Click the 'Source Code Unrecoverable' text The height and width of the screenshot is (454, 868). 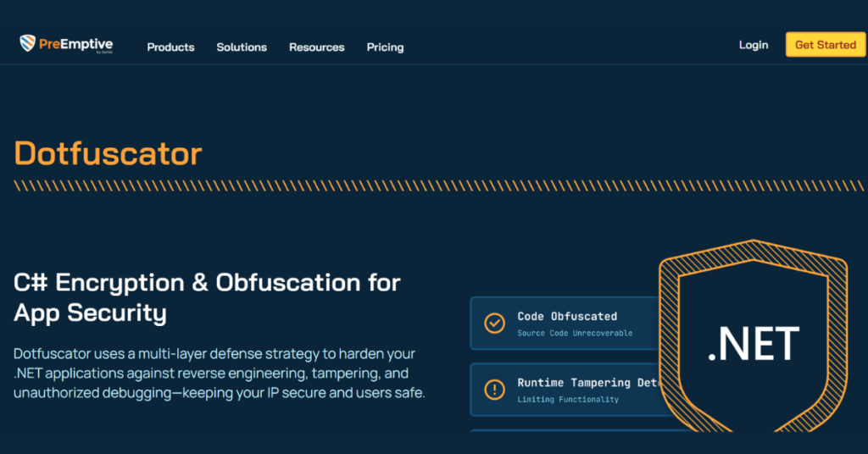coord(575,333)
